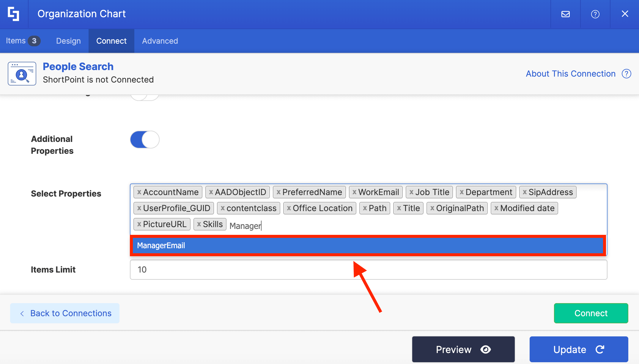
Task: Click the ShortPoint logo icon
Action: (14, 14)
